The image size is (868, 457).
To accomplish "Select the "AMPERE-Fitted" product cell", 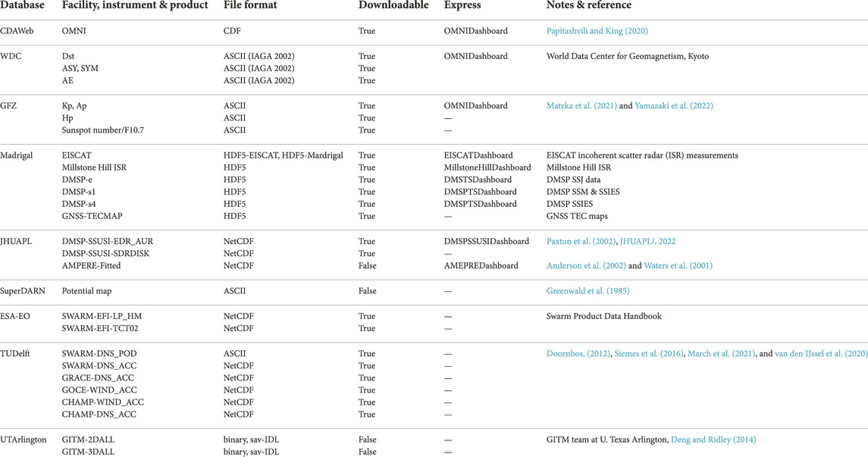I will tap(91, 265).
